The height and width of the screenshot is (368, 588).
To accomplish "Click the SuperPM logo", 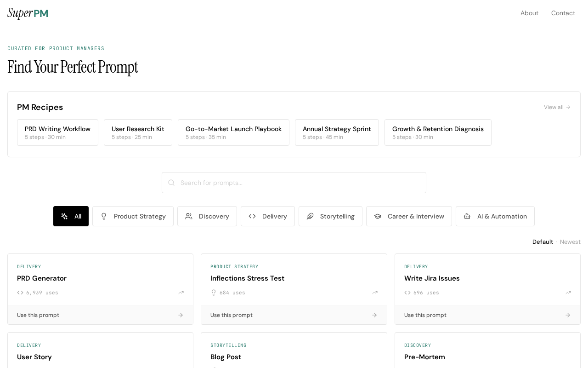I will pyautogui.click(x=28, y=13).
